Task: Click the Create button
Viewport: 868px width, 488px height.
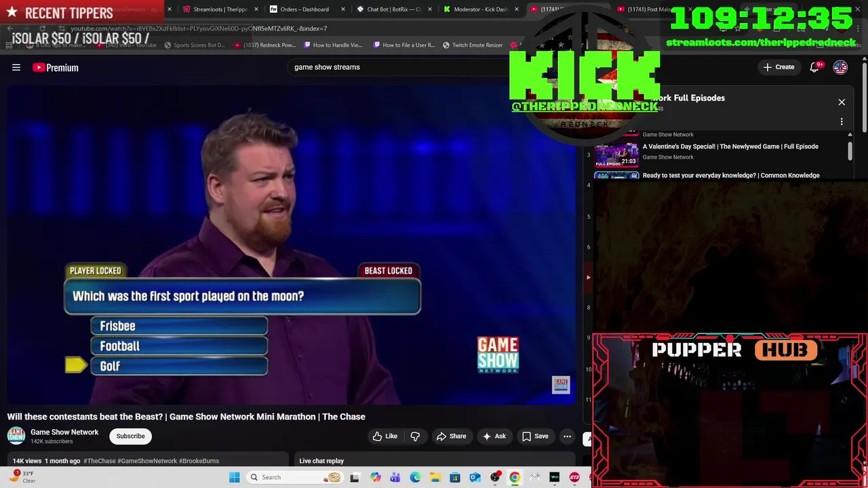Action: click(778, 67)
